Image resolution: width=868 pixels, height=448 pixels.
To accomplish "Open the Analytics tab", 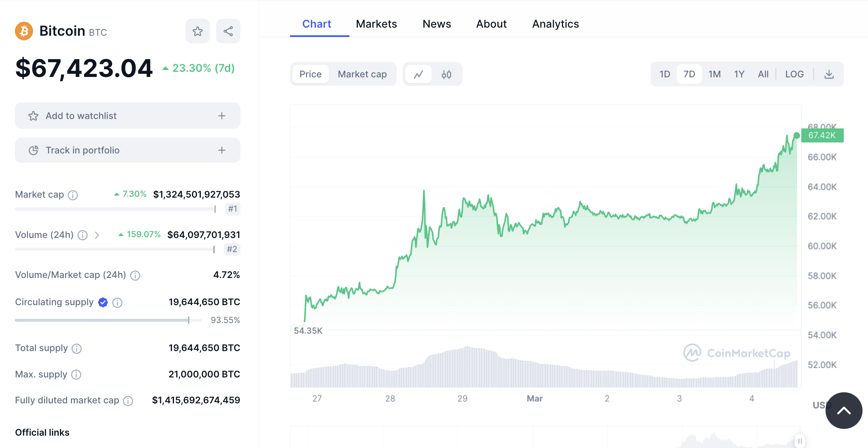I will click(x=555, y=24).
